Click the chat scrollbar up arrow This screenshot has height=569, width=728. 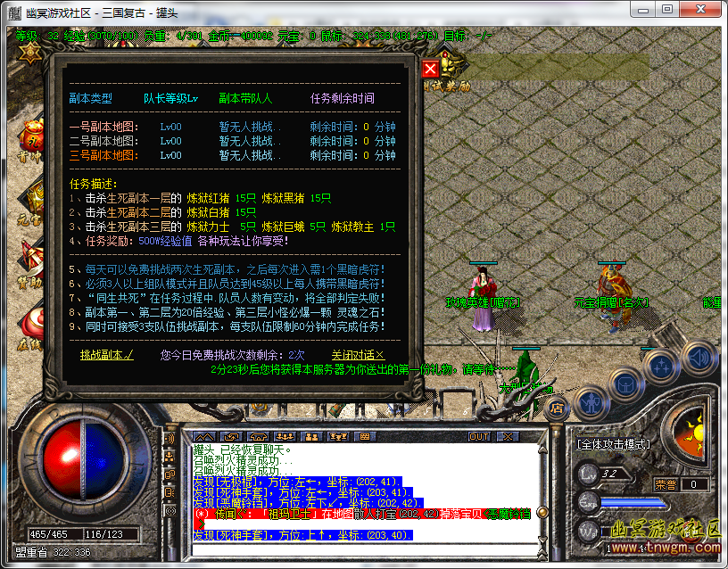(542, 449)
